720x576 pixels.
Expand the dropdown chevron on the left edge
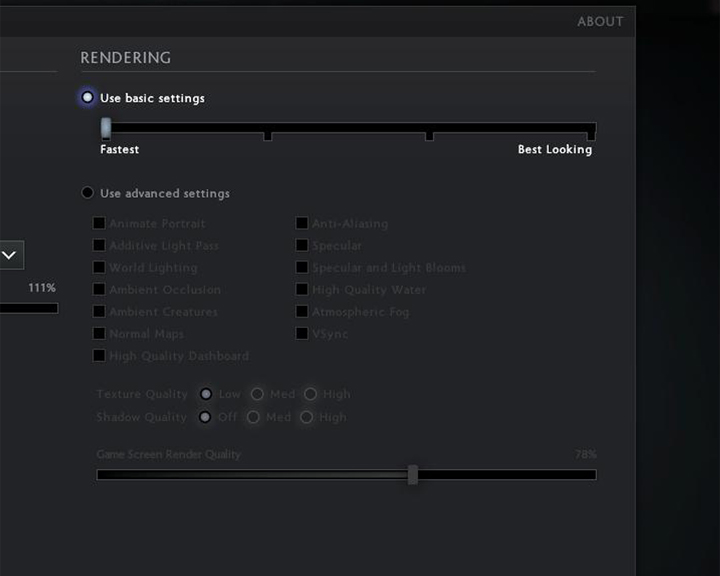point(10,255)
